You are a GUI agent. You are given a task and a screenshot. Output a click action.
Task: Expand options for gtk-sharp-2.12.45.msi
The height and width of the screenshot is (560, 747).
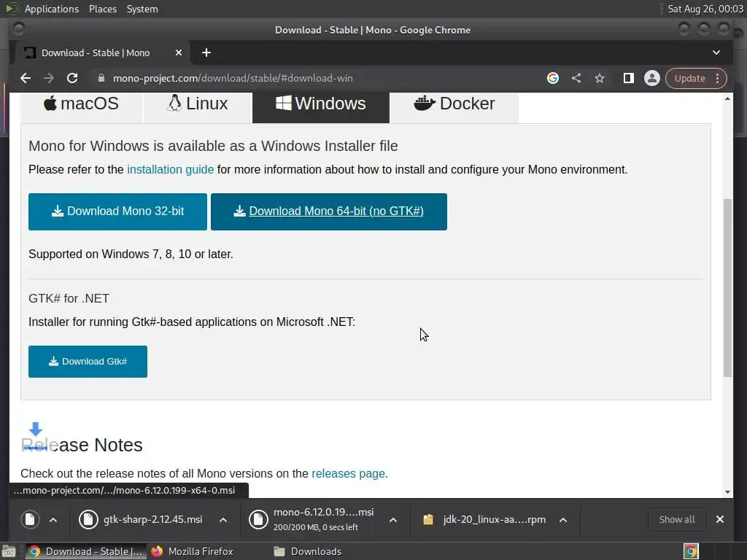[223, 519]
